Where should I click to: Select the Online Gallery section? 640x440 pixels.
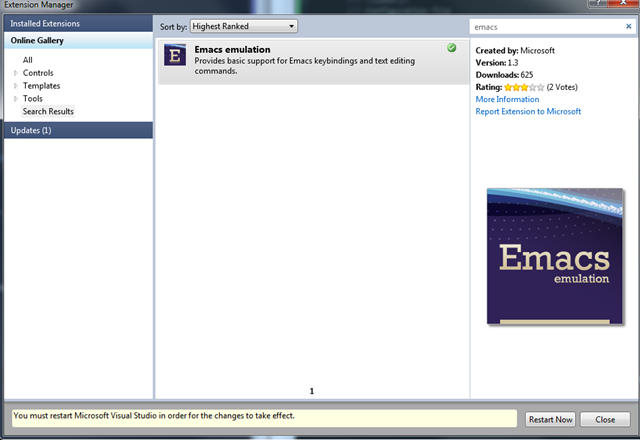78,40
